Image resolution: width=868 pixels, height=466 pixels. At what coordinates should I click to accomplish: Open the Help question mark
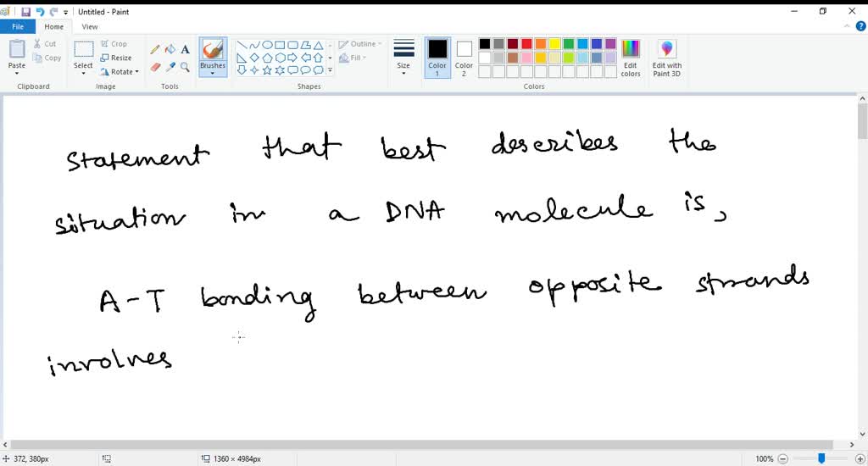(x=861, y=26)
